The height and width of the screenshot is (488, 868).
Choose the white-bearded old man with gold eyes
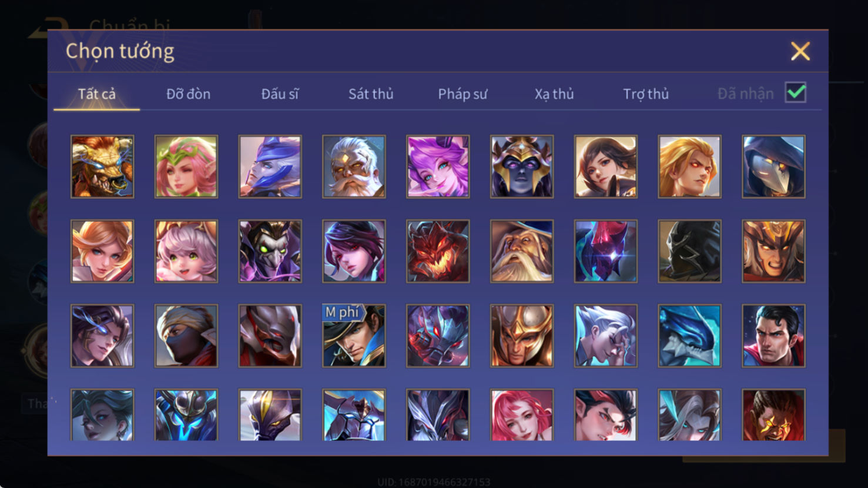(354, 166)
